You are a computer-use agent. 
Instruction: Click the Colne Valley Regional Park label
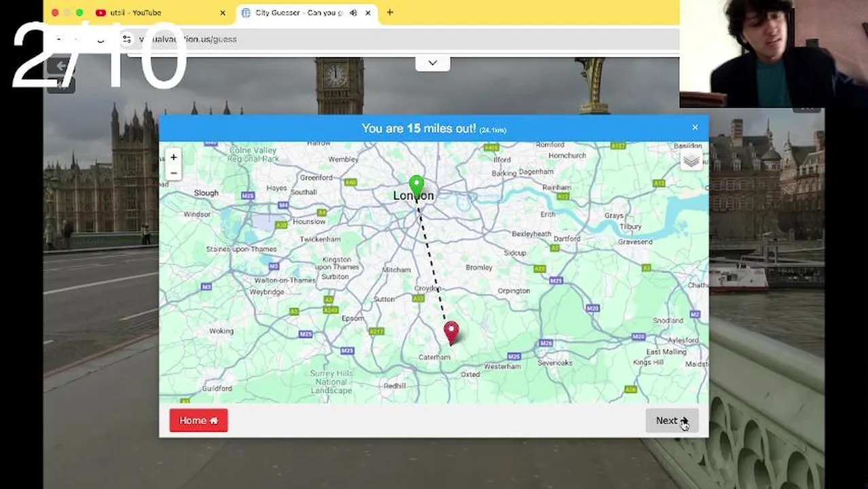tap(253, 154)
